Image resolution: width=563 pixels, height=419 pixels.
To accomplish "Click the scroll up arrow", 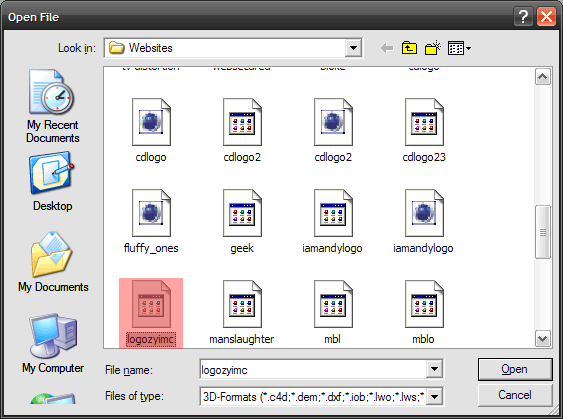I will tap(543, 76).
